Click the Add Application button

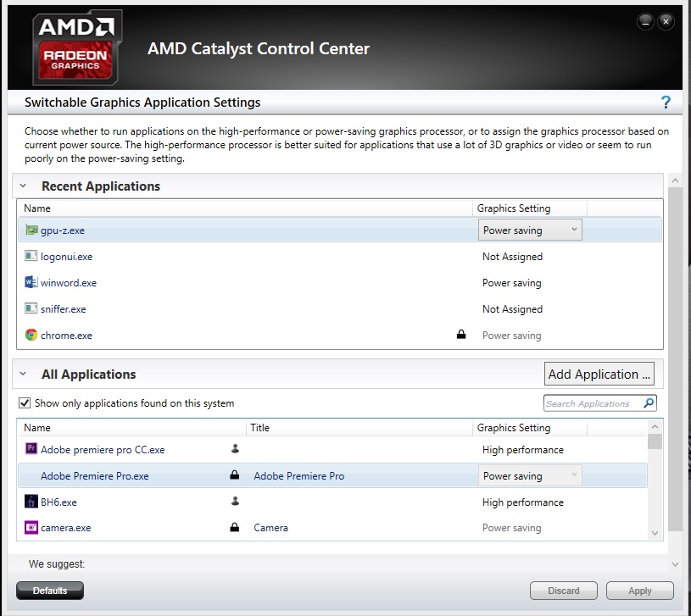pos(599,374)
